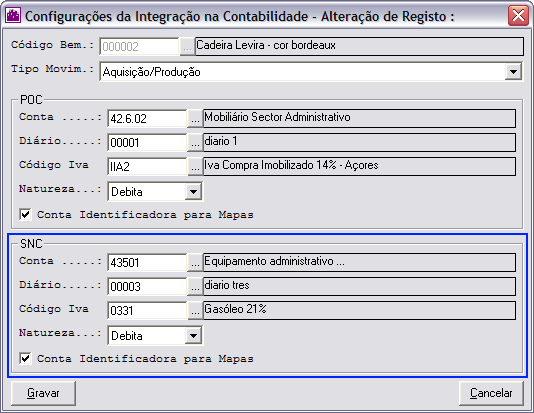Click the Cancelar button

point(491,393)
